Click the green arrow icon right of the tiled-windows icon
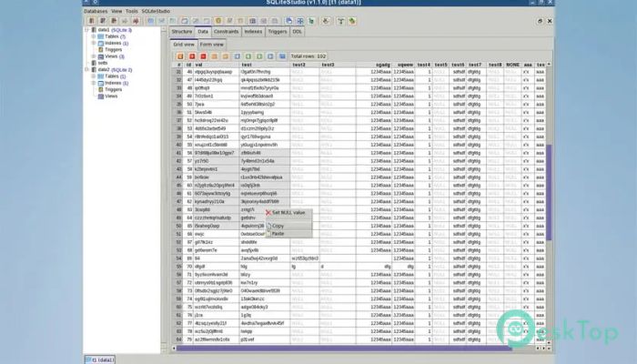 pos(311,21)
